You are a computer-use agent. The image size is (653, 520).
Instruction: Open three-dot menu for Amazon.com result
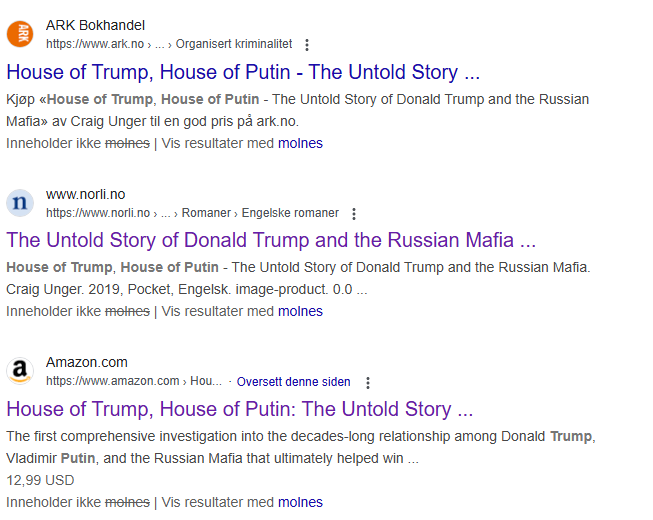(368, 383)
